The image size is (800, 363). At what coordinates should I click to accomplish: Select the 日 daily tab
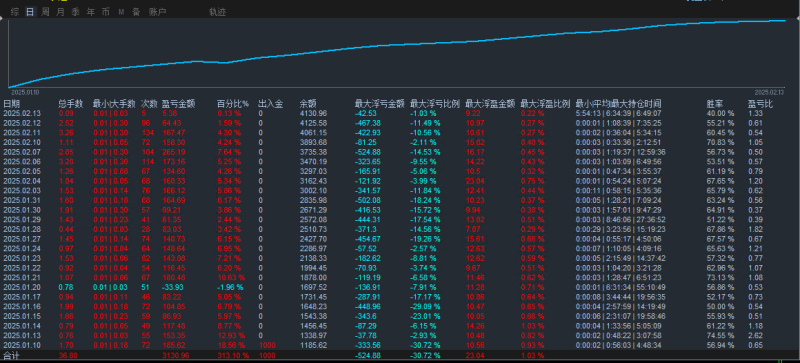[x=30, y=12]
